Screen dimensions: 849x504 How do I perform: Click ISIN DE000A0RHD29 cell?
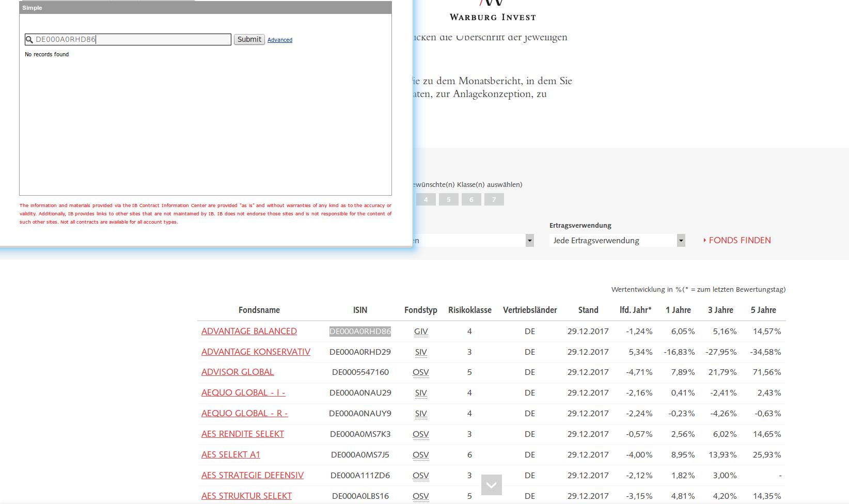pos(360,352)
